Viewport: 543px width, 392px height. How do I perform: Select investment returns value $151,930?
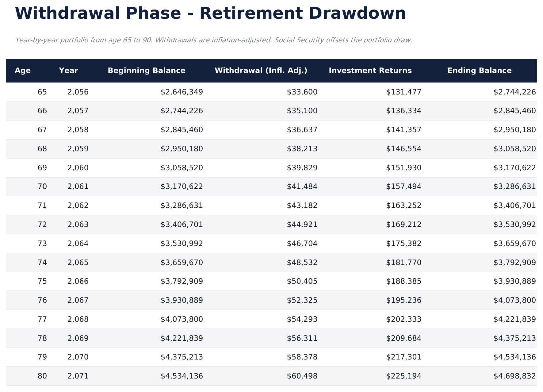403,168
